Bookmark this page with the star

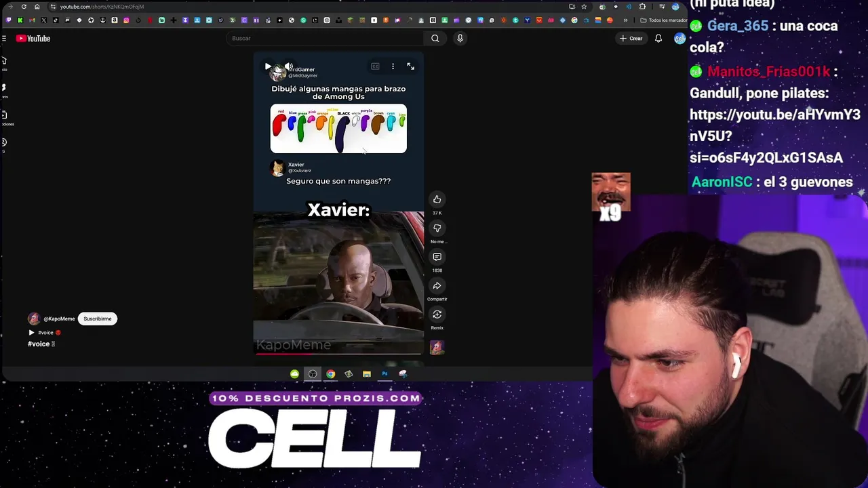584,7
